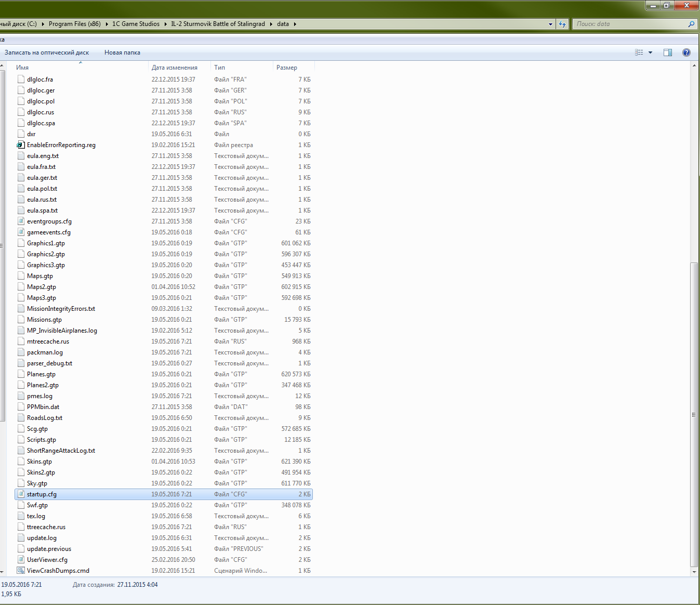
Task: Click the tex.log document icon
Action: [x=21, y=516]
